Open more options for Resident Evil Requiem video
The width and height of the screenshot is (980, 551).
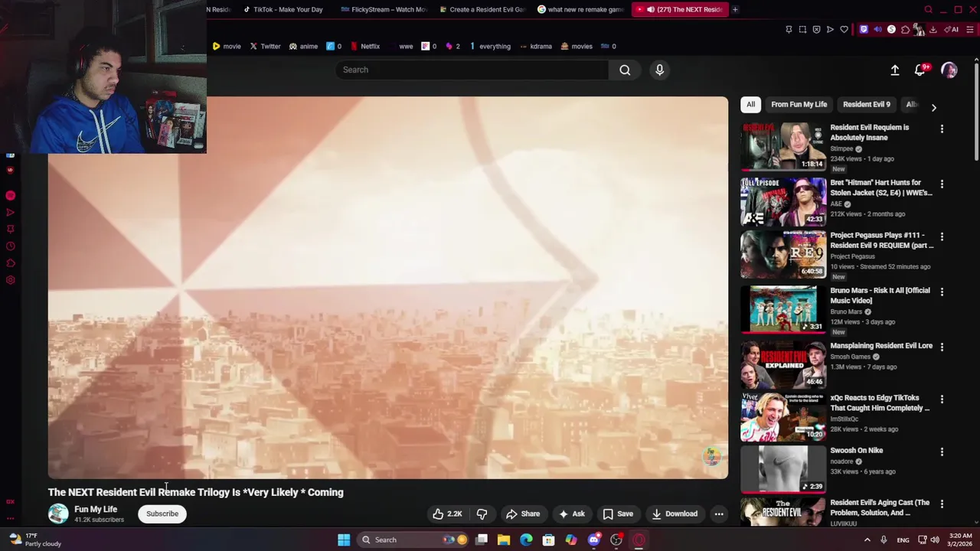pyautogui.click(x=942, y=129)
